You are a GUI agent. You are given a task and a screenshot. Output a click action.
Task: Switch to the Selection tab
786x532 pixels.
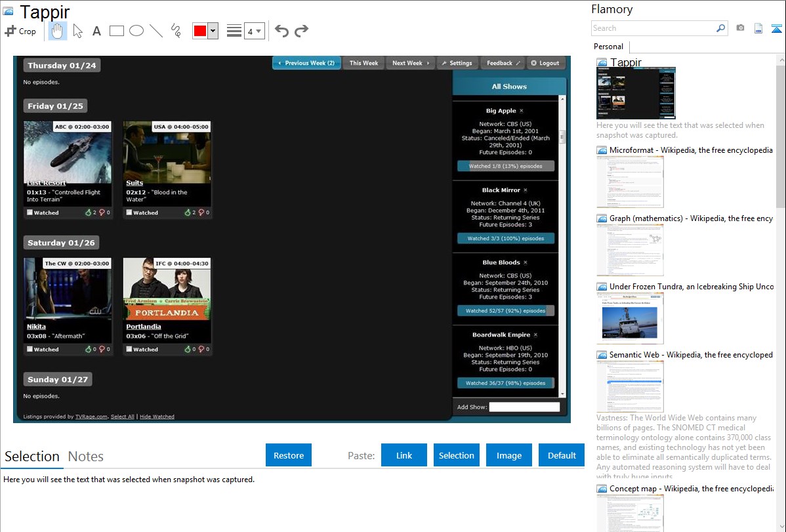pyautogui.click(x=32, y=457)
